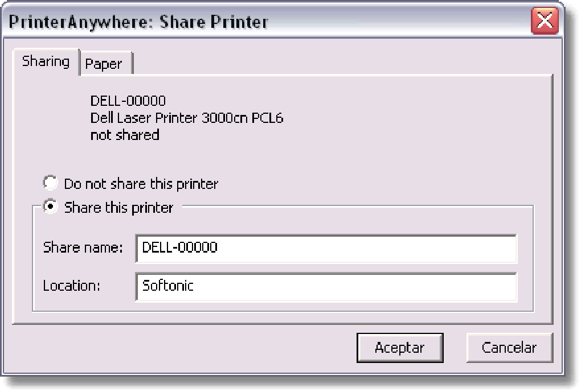Click the 'Share name:' label
The height and width of the screenshot is (392, 581).
point(83,247)
